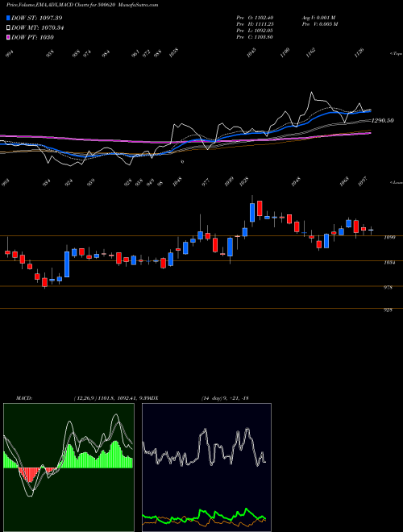Click the magenta DOW PT legend swatch

click(9, 37)
